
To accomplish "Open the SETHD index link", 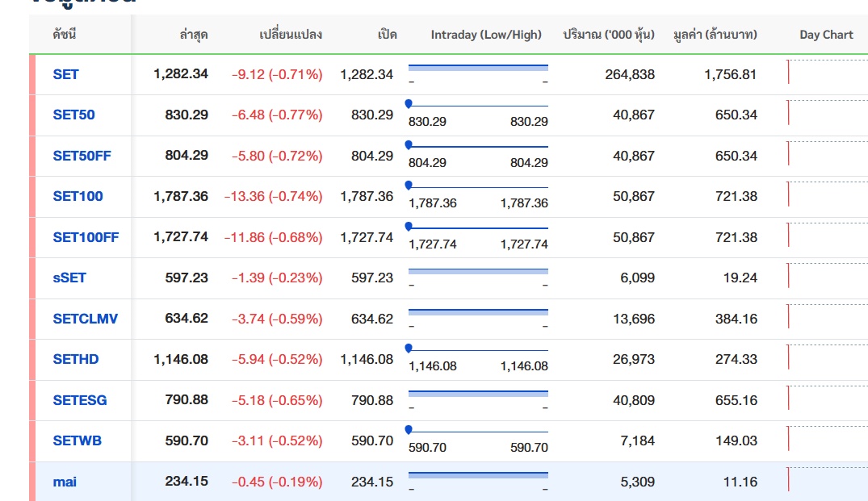I will coord(76,359).
